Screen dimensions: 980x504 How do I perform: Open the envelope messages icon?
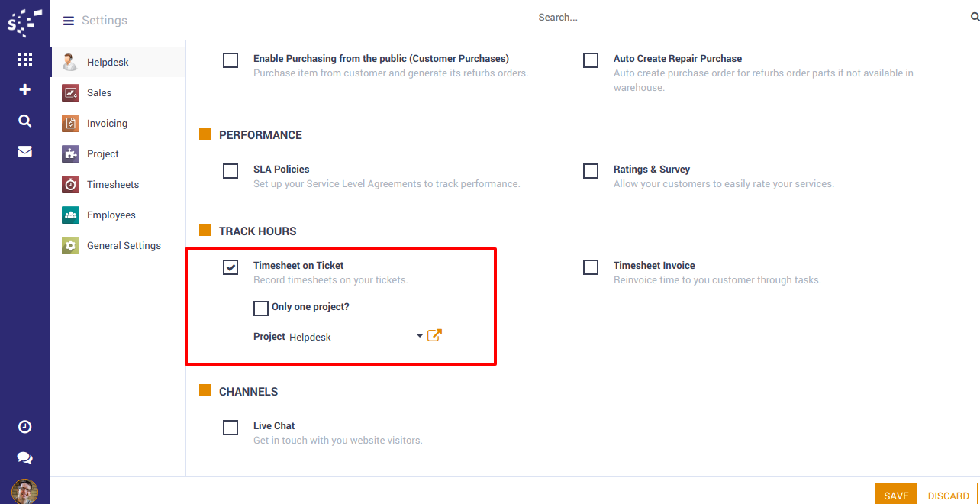coord(24,151)
